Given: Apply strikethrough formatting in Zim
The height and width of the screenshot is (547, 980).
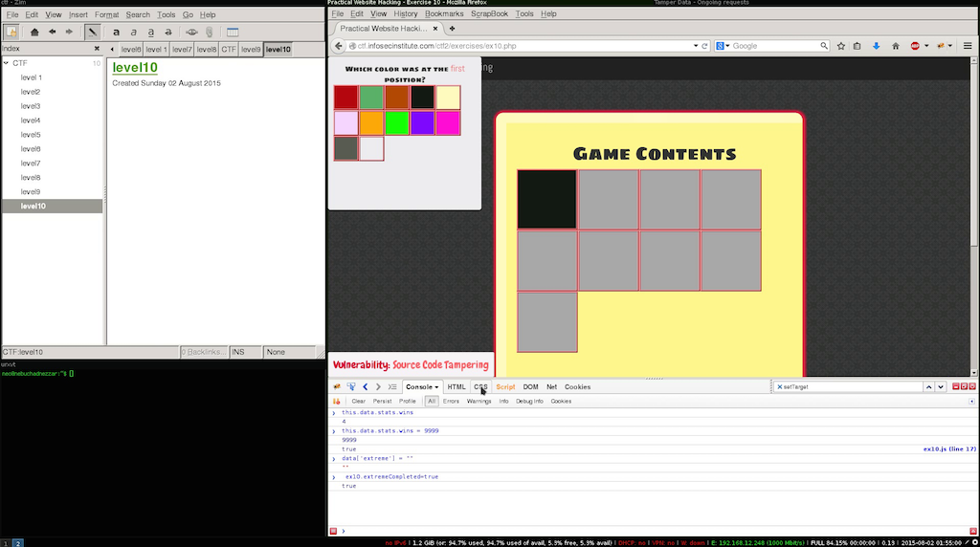Looking at the screenshot, I should click(x=168, y=32).
